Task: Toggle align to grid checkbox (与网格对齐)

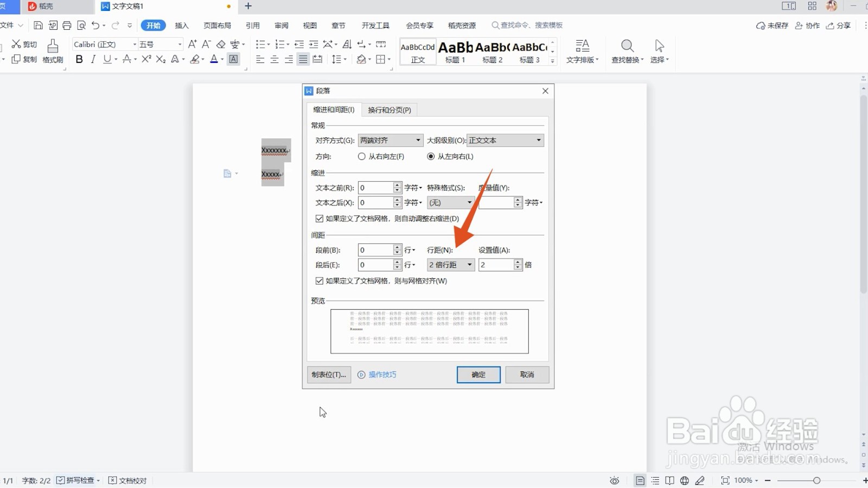Action: (x=320, y=281)
